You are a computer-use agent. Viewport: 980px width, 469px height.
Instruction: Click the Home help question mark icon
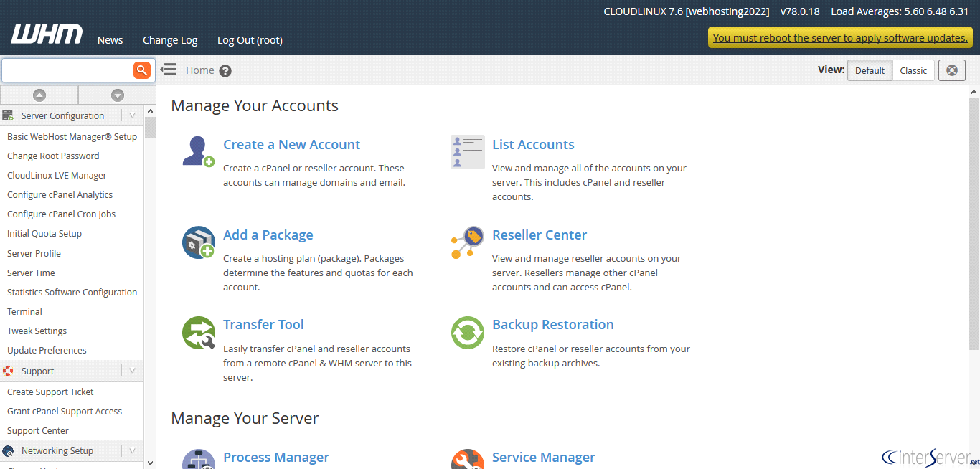[x=225, y=71]
